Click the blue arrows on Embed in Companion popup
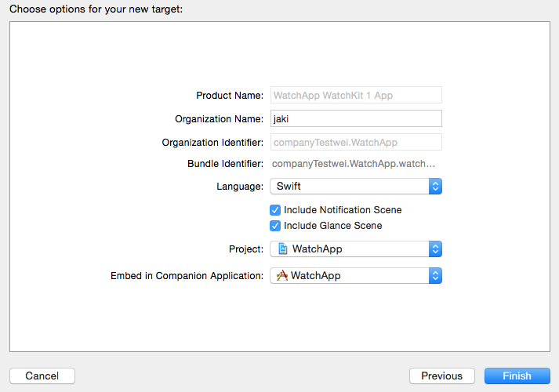Image resolution: width=559 pixels, height=392 pixels. pyautogui.click(x=436, y=276)
